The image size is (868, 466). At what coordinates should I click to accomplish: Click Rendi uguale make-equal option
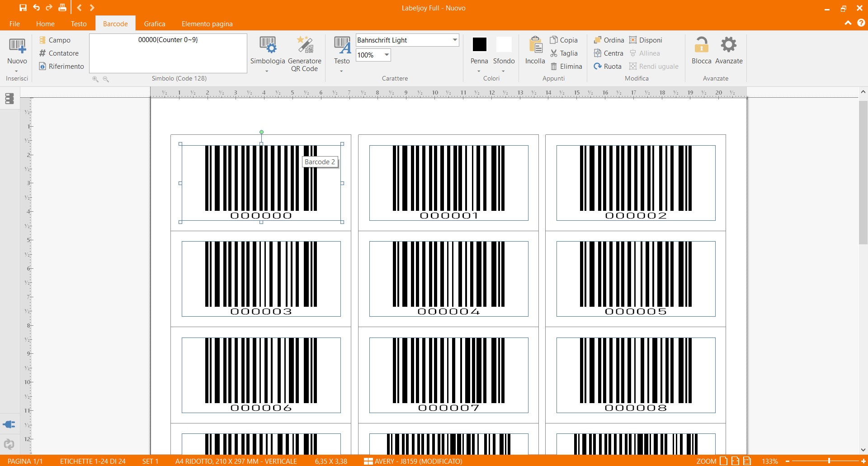pos(654,67)
